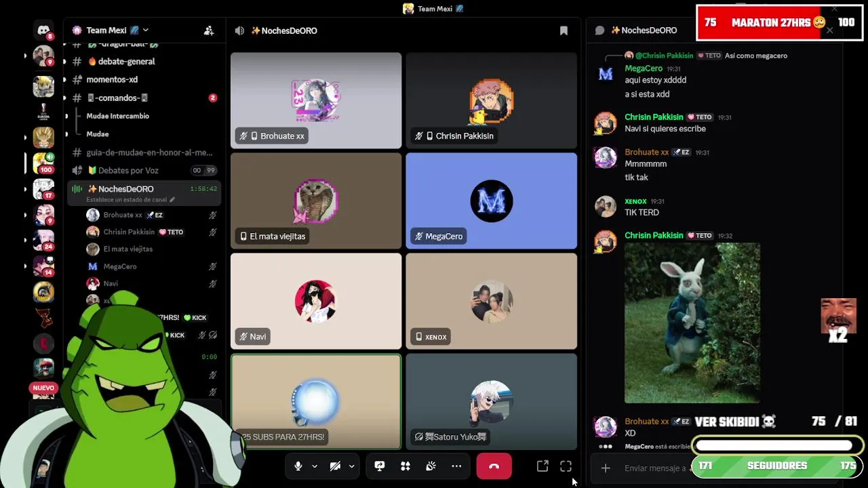Open camera options dropdown arrow
The height and width of the screenshot is (488, 868).
pos(351,466)
